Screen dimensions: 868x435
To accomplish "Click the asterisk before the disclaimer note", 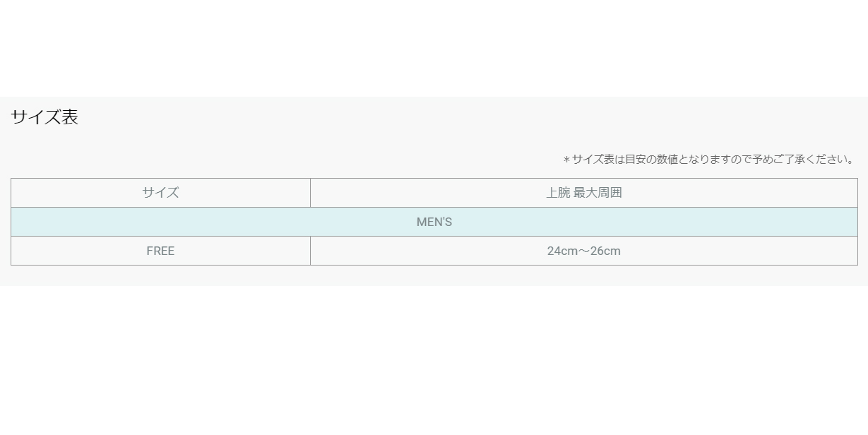I will tap(566, 160).
